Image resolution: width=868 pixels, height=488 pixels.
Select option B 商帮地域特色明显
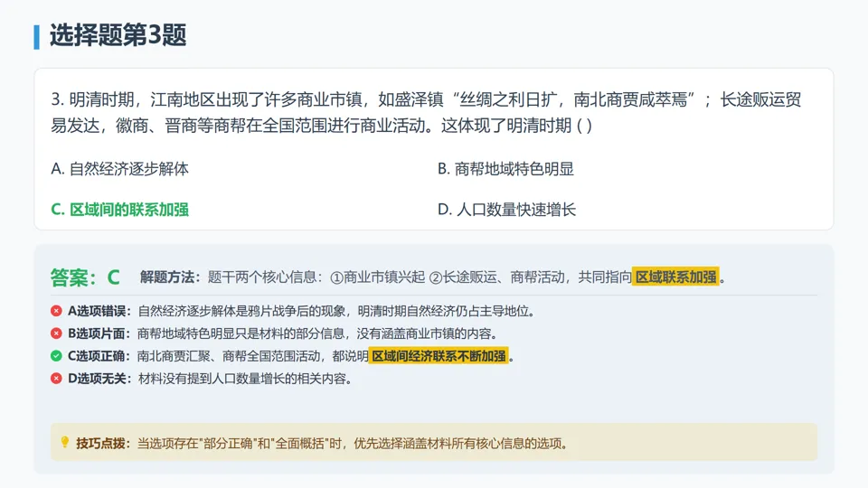click(x=505, y=169)
